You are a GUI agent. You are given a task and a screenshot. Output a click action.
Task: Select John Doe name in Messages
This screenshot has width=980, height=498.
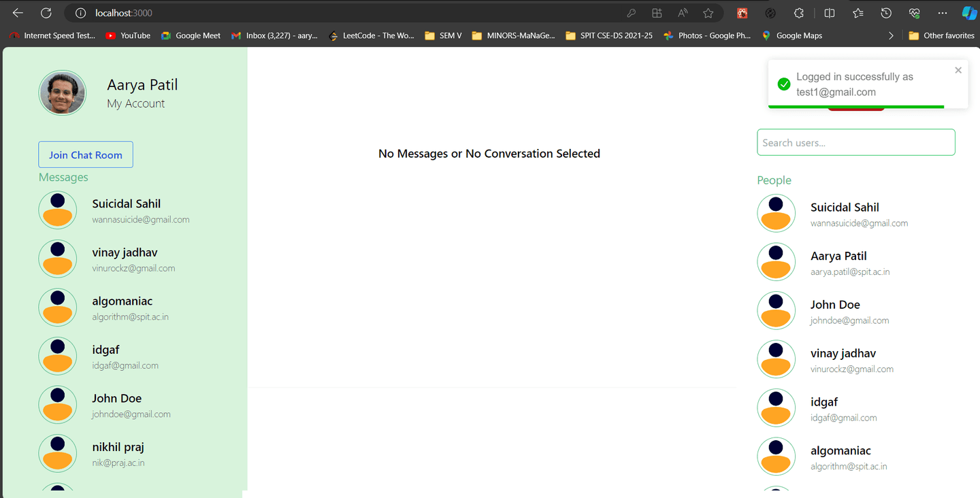117,399
